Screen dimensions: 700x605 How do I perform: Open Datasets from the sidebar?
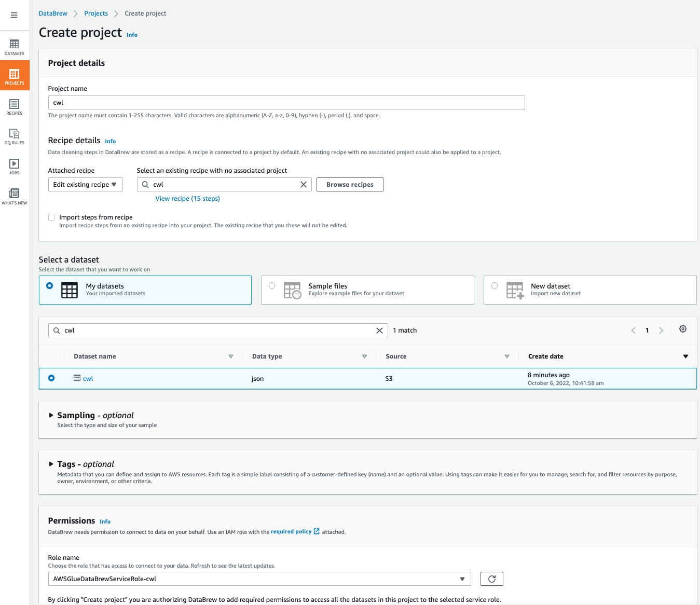coord(15,47)
